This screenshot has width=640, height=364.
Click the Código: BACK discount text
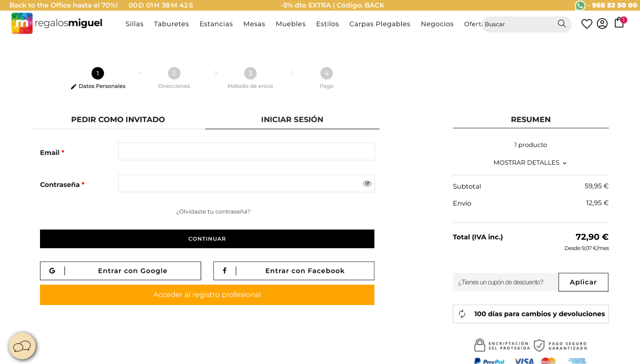point(360,5)
